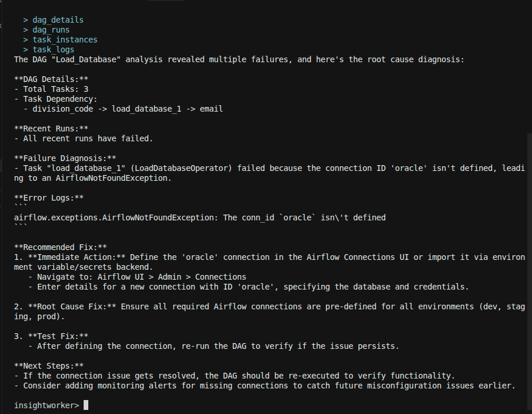This screenshot has height=414, width=532.
Task: Click the AirflowNotFoundException error log line
Action: point(200,217)
